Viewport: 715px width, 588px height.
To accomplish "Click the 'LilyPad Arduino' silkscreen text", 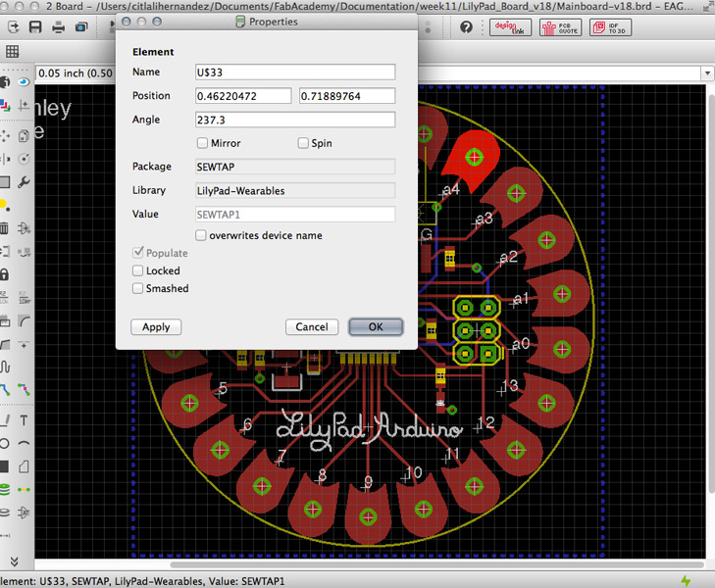I will tap(369, 430).
